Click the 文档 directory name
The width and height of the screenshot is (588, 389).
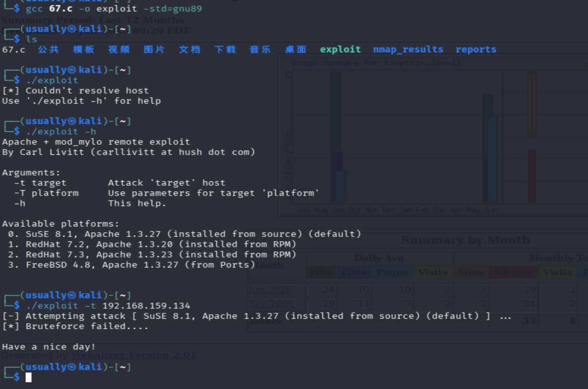[x=190, y=50]
